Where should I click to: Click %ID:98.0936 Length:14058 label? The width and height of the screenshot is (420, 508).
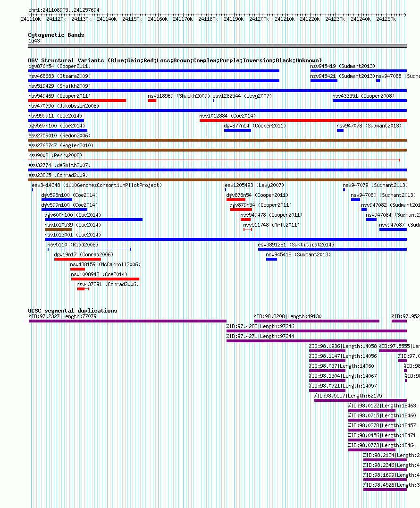(x=343, y=347)
